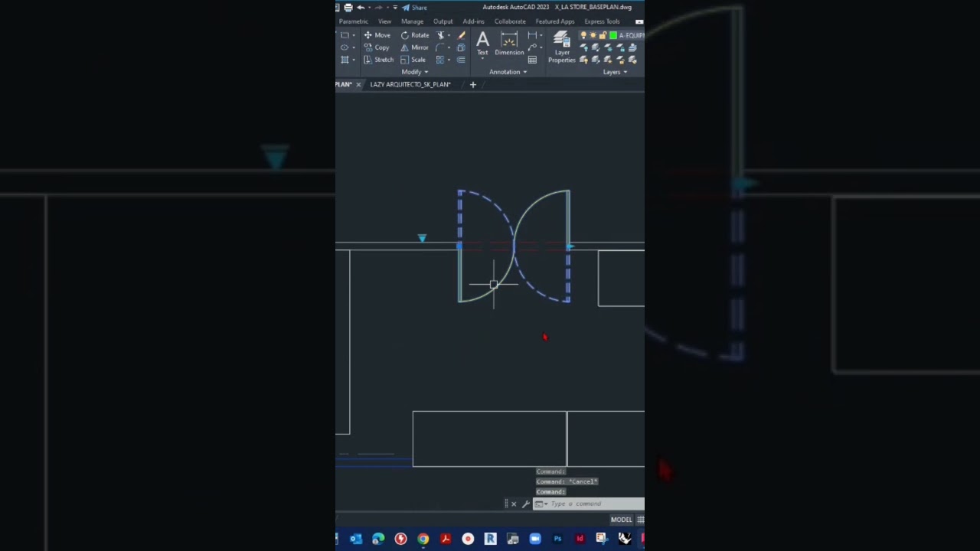
Task: Toggle layer freeze sun icon
Action: tap(593, 35)
